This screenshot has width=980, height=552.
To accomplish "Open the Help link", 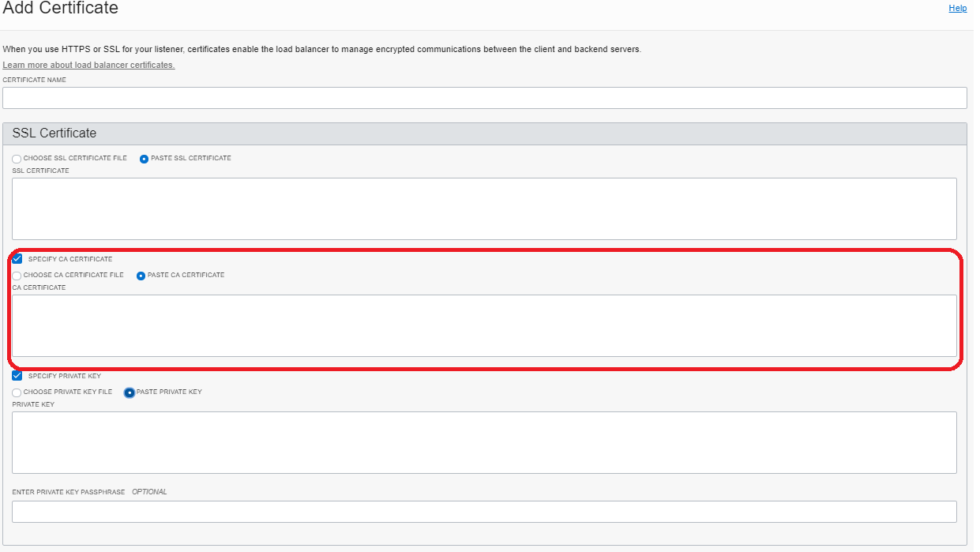I will click(957, 8).
